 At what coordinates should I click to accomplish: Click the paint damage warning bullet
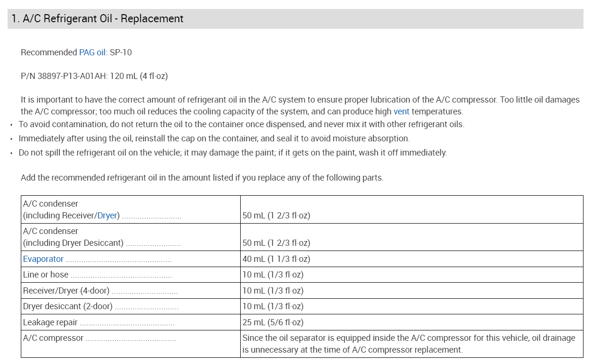coord(232,153)
